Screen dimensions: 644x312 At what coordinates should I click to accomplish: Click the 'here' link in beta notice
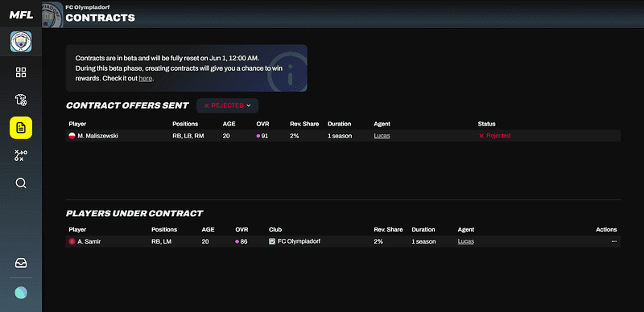[146, 78]
